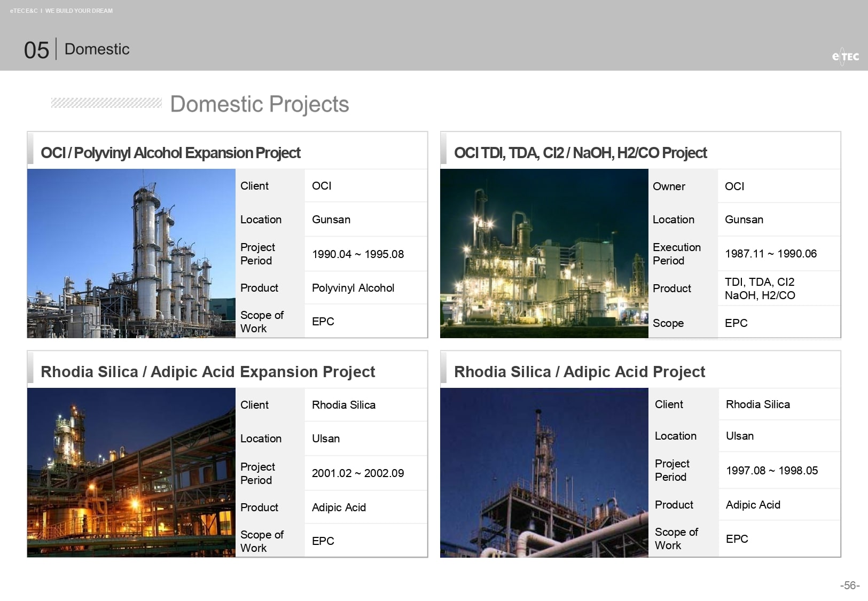Click 'EPC' in the Polyvinyl Alcohol table
The height and width of the screenshot is (601, 868).
coord(323,322)
